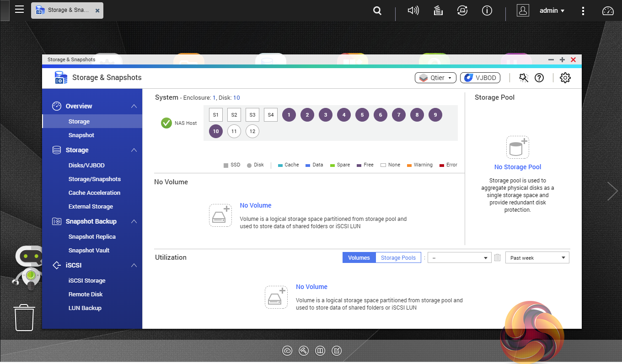622x364 pixels.
Task: Click the new volume icon under No Volume
Action: pos(220,215)
